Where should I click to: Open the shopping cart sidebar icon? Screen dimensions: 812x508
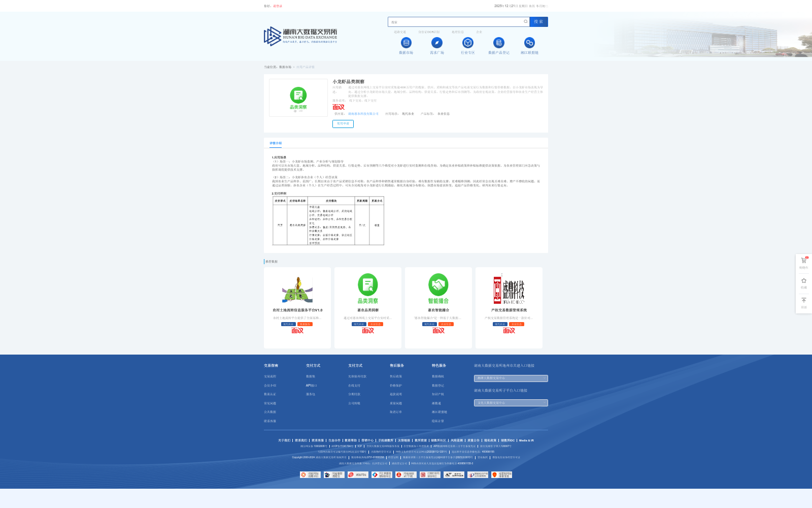pos(804,261)
